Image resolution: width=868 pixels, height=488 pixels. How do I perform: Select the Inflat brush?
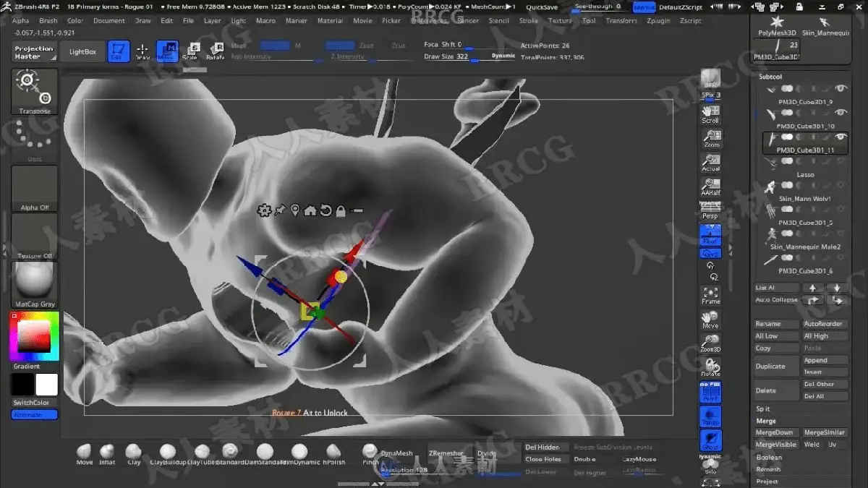(107, 454)
